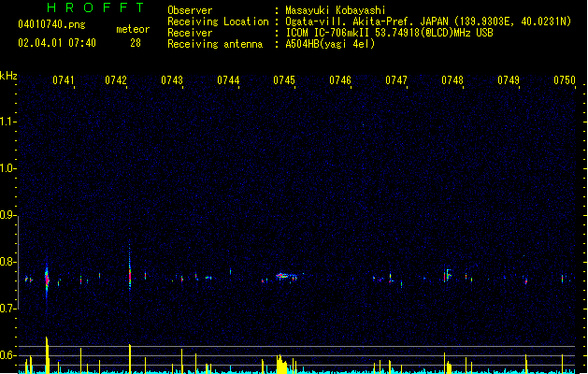Click the 'Receiver' label
This screenshot has width=588, height=374.
click(x=190, y=33)
